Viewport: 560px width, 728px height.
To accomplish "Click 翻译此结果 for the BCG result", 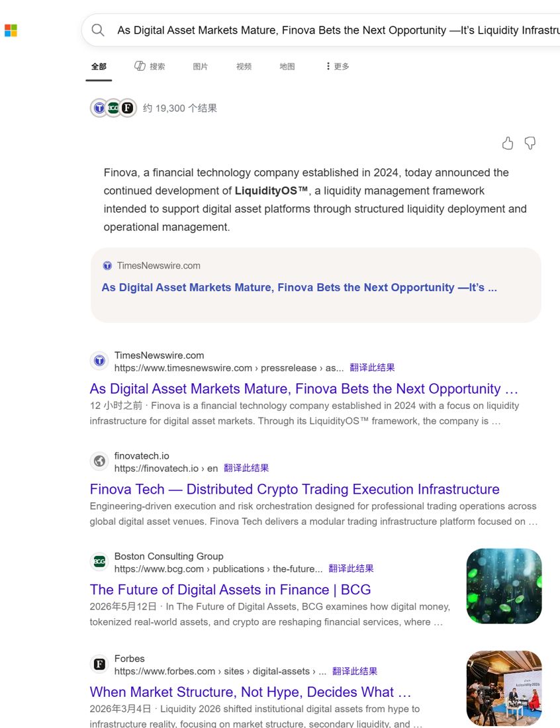I will 351,569.
